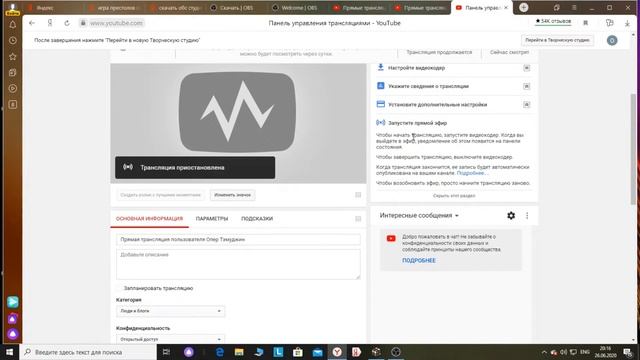This screenshot has width=640, height=360.
Task: Click the www.youtube.com address bar
Action: tap(116, 23)
